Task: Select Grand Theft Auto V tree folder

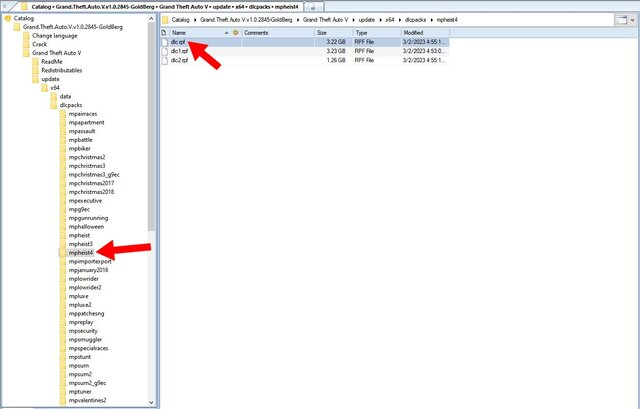Action: coord(57,53)
